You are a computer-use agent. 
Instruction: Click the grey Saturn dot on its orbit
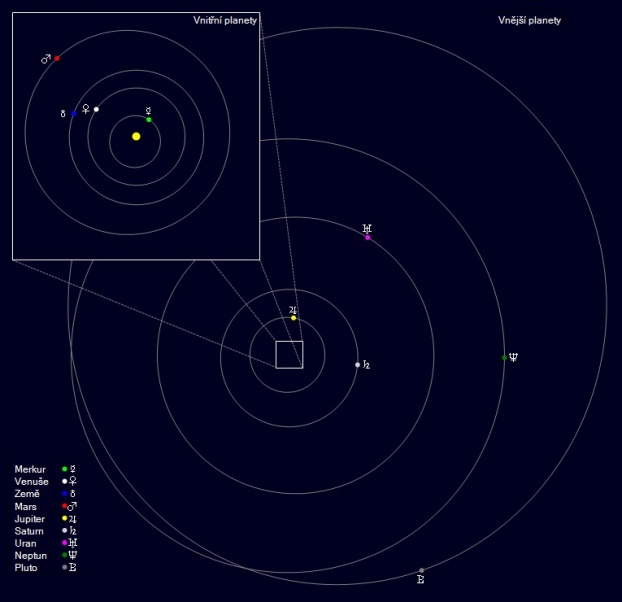357,364
